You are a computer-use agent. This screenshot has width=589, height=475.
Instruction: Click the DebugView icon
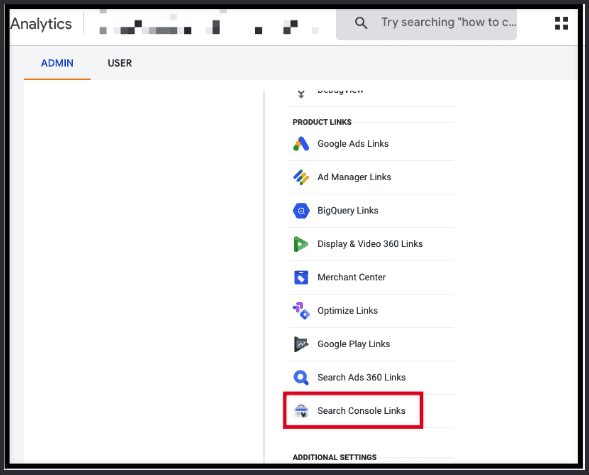coord(301,94)
